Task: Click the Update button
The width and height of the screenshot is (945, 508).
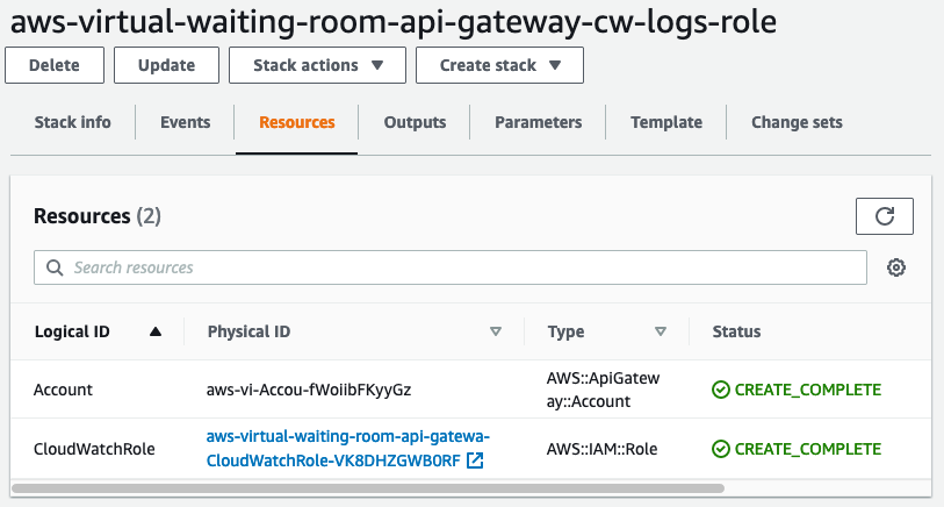Action: [x=166, y=66]
